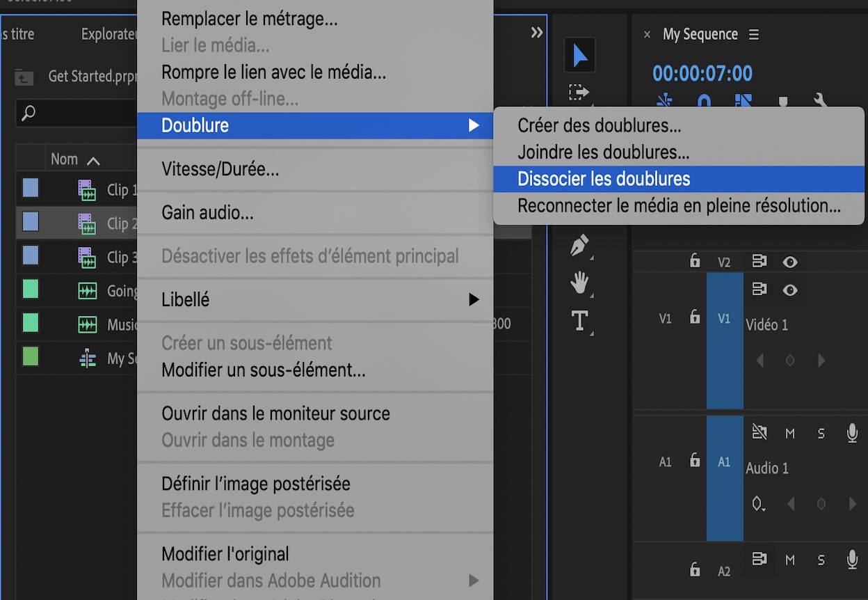The height and width of the screenshot is (600, 868).
Task: Select the Track Select Forward tool
Action: point(579,92)
